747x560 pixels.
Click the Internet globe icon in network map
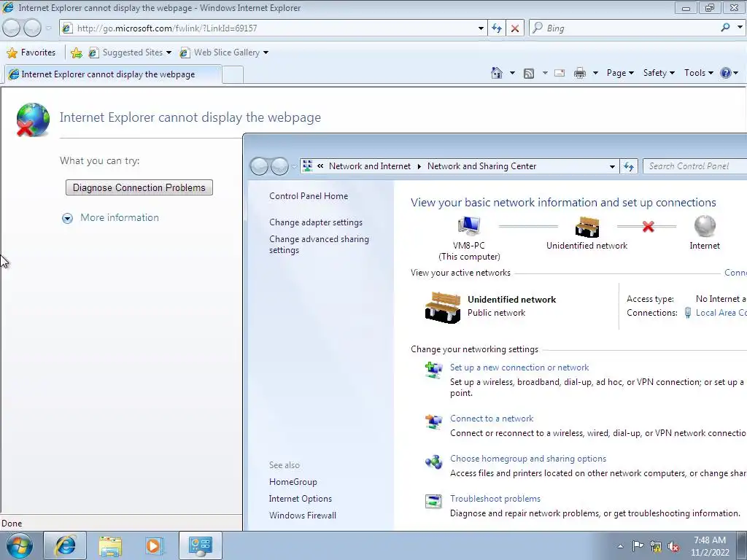click(x=705, y=226)
